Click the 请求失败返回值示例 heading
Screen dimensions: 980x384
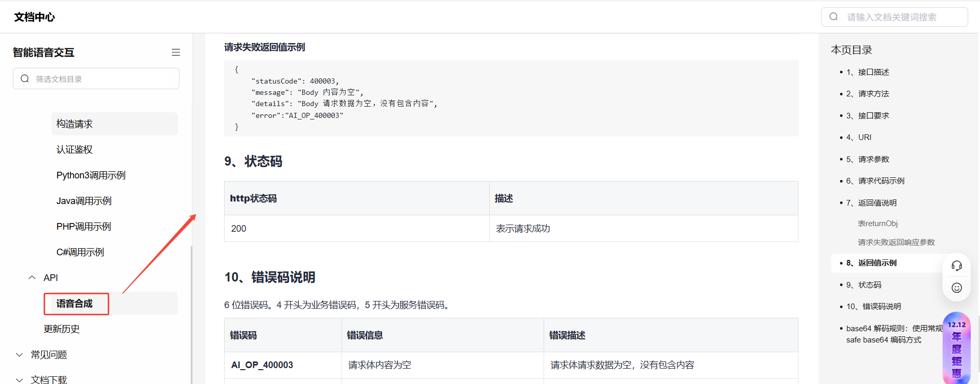(265, 47)
